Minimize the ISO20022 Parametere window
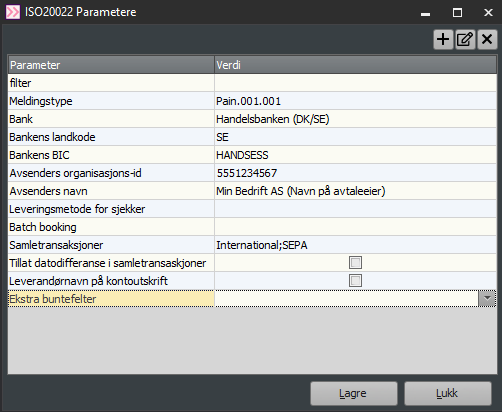Screen dimensions: 502x412 425,13
